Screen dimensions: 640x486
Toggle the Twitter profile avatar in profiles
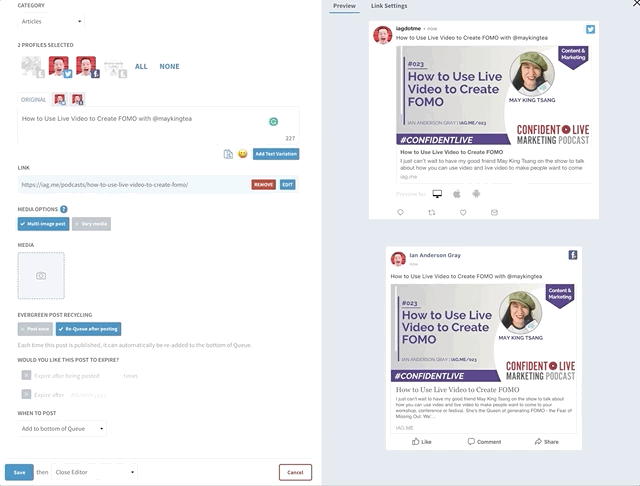point(60,67)
